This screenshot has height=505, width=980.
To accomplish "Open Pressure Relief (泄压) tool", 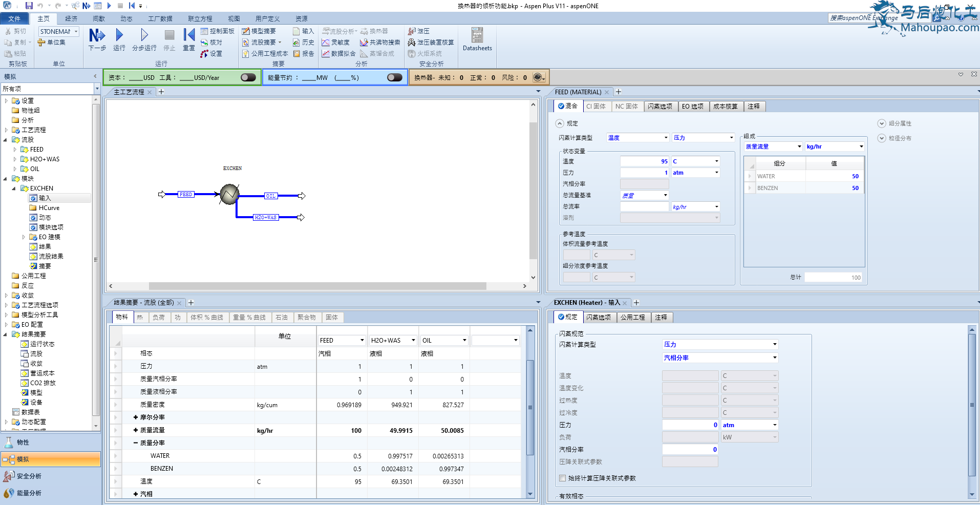I will (419, 31).
